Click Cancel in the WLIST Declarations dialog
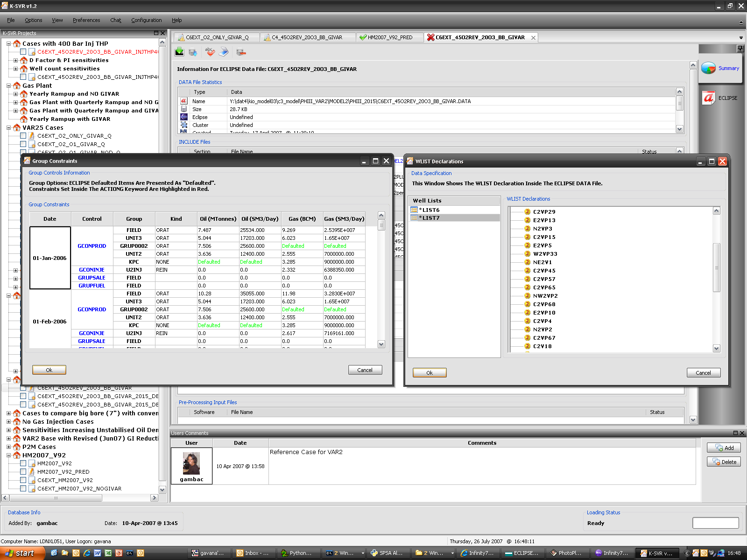747x560 pixels. tap(703, 373)
